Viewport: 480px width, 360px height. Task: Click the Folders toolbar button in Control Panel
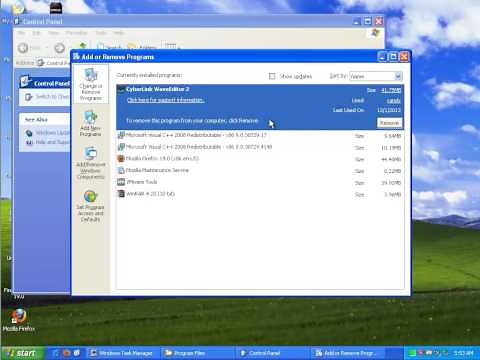click(x=142, y=48)
